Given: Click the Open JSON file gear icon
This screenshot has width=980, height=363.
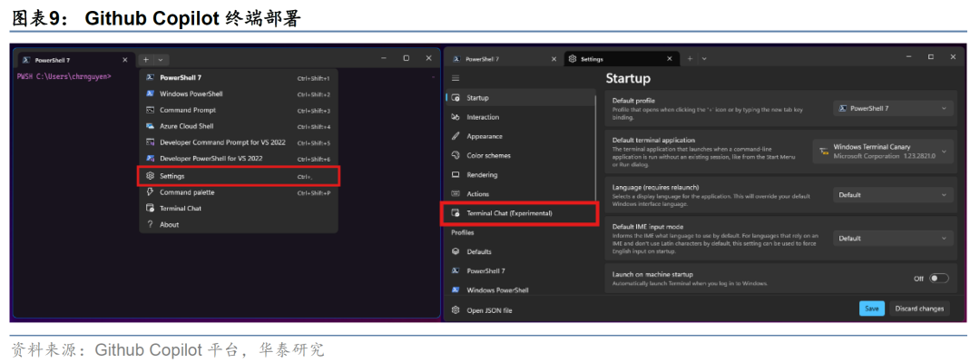Looking at the screenshot, I should (456, 309).
